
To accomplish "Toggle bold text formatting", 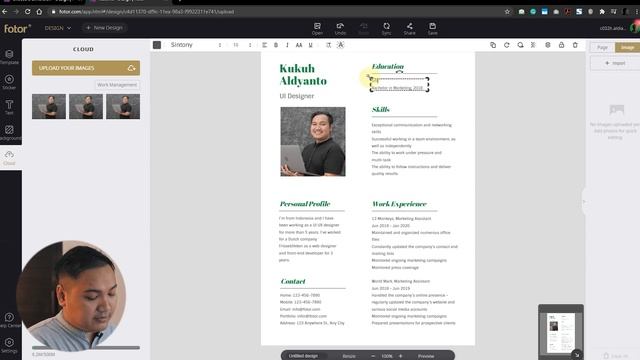I will tap(276, 45).
